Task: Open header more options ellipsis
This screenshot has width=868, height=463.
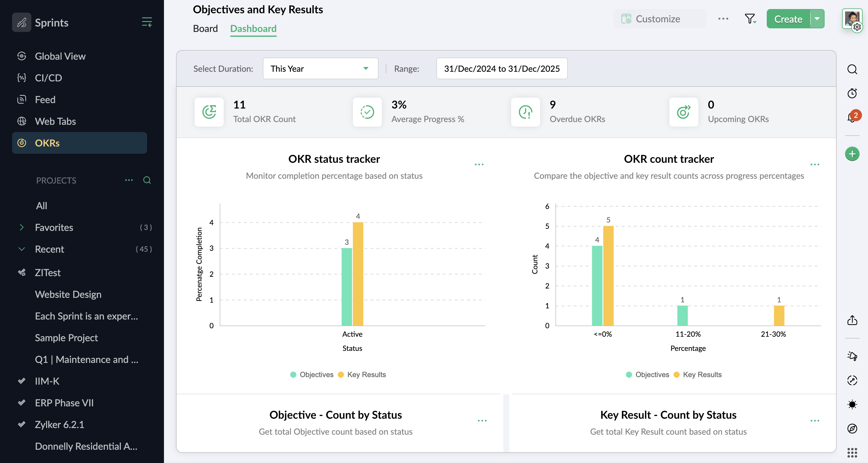Action: click(x=723, y=19)
